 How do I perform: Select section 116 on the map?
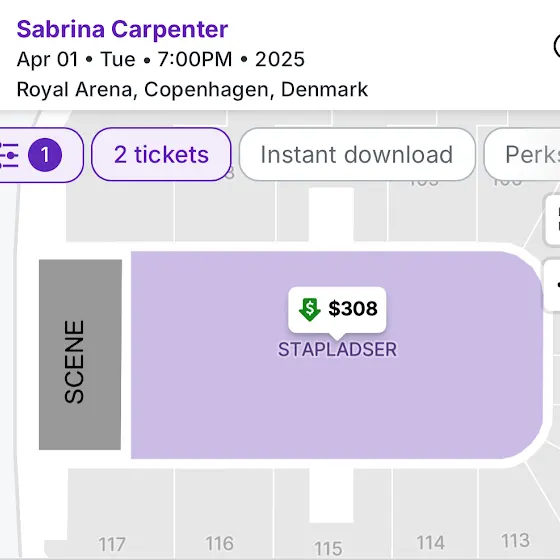(x=220, y=543)
